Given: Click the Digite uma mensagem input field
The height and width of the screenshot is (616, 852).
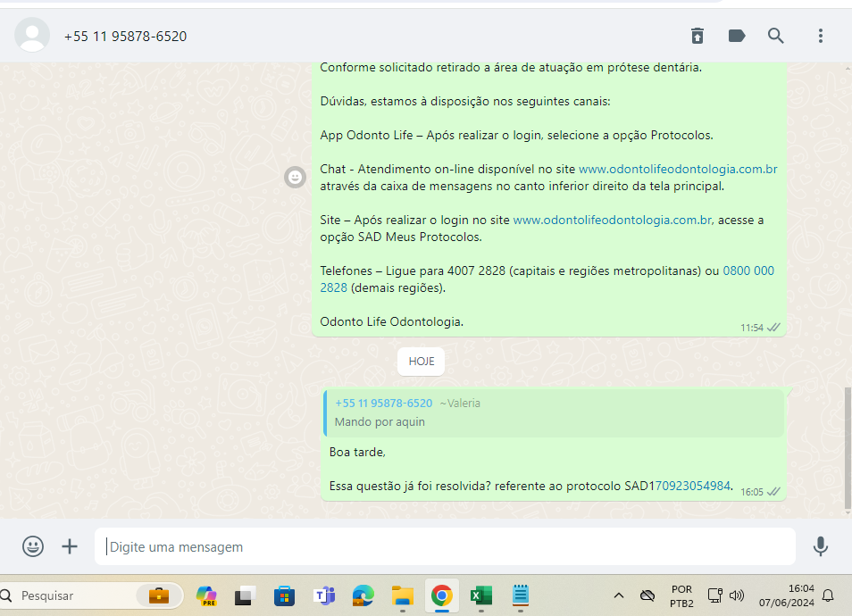Looking at the screenshot, I should (445, 546).
